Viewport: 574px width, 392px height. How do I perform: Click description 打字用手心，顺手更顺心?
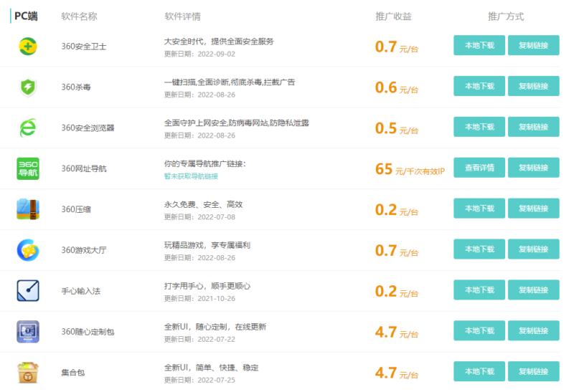pos(207,286)
